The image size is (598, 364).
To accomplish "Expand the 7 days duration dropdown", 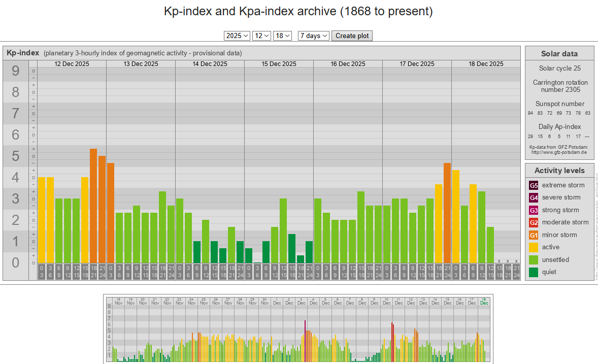I will click(x=313, y=36).
